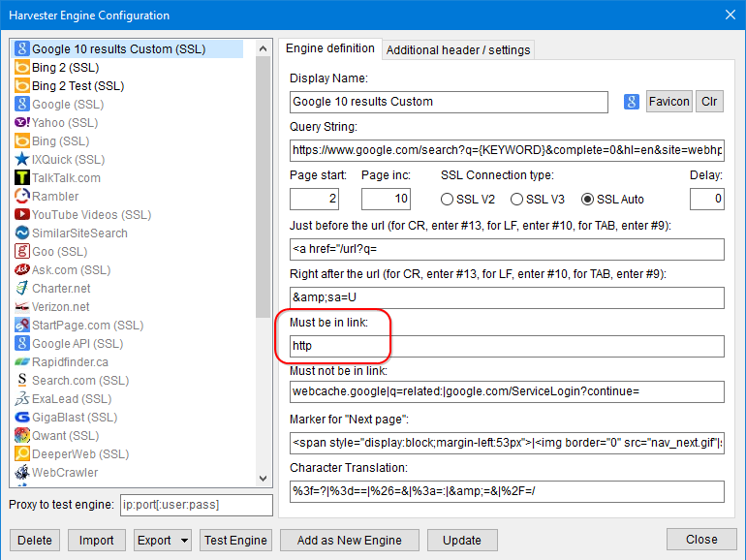Viewport: 746px width, 560px height.
Task: Click the favicon preview beside Display Name
Action: (x=632, y=102)
